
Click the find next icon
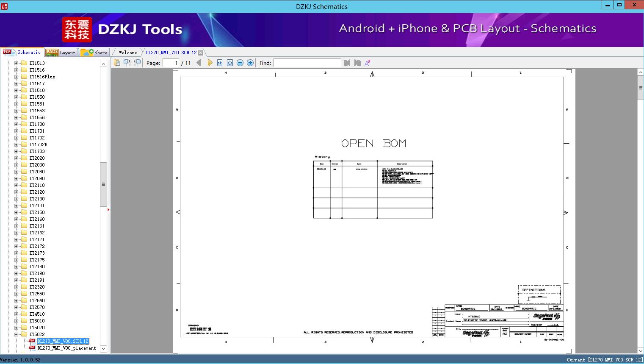[357, 63]
